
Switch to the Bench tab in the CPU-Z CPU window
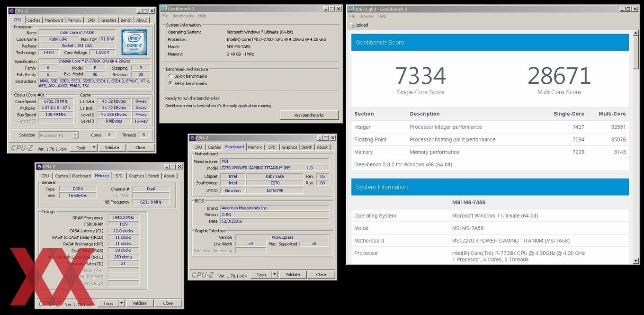[x=126, y=20]
